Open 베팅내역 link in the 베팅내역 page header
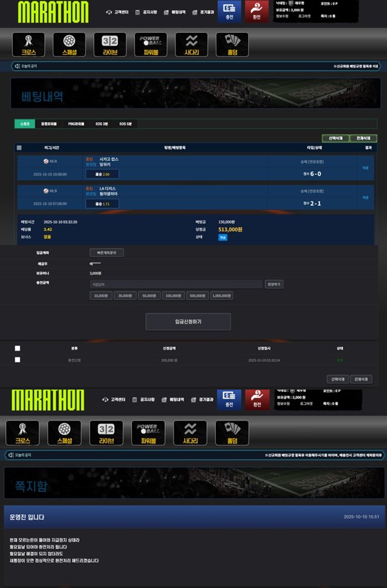The width and height of the screenshot is (387, 588). point(175,12)
